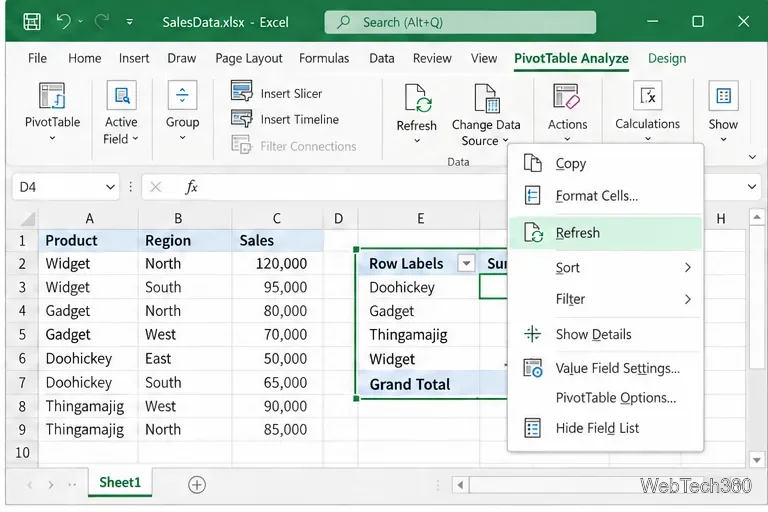
Task: Switch to the Insert tab
Action: point(134,58)
